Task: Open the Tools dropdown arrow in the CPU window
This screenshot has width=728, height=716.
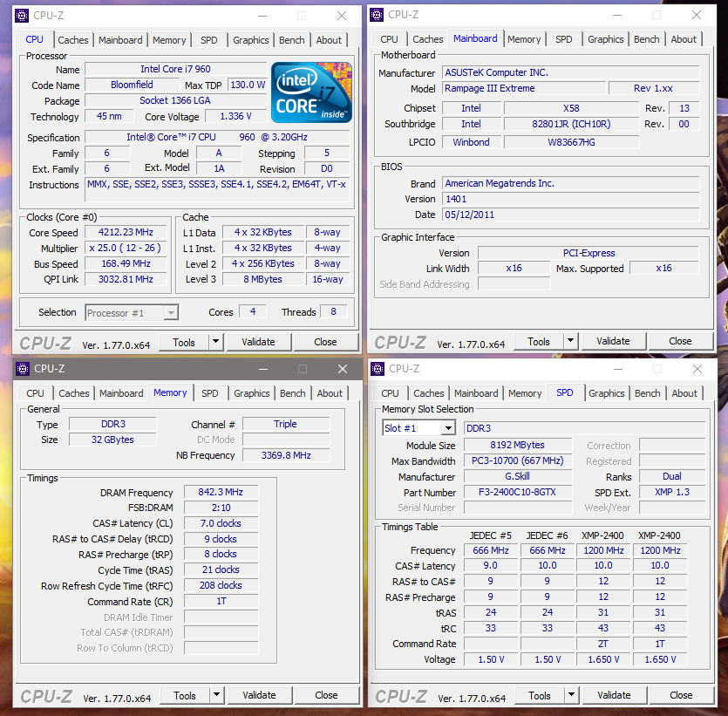Action: click(x=215, y=342)
